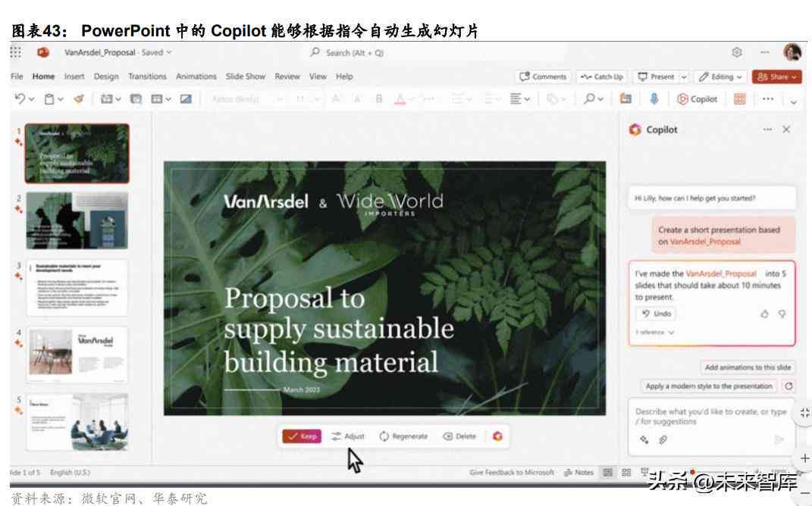The height and width of the screenshot is (506, 812).
Task: Click the orange grid add-ins icon
Action: (x=740, y=98)
